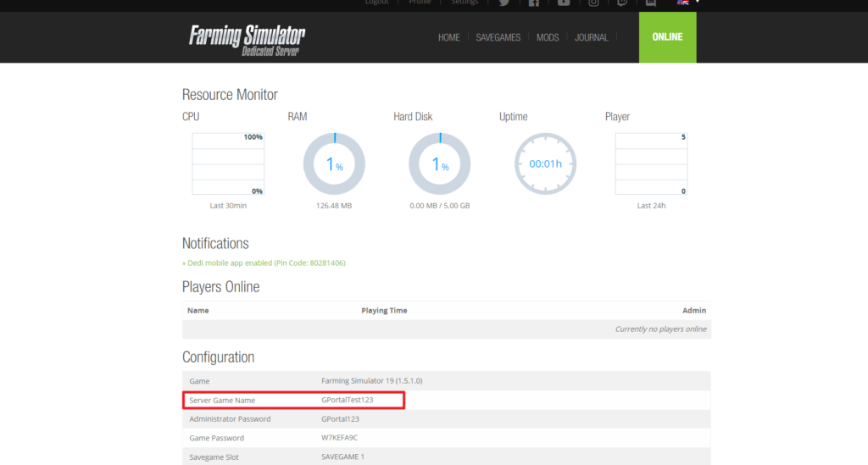The width and height of the screenshot is (868, 465).
Task: Open the Twitch icon link
Action: [622, 3]
